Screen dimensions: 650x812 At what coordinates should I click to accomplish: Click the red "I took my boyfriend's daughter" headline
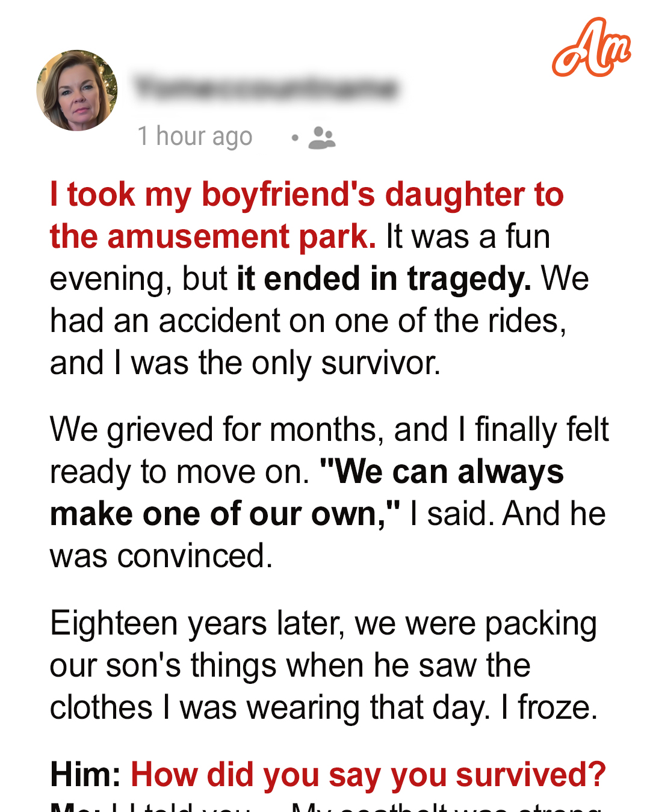point(307,195)
